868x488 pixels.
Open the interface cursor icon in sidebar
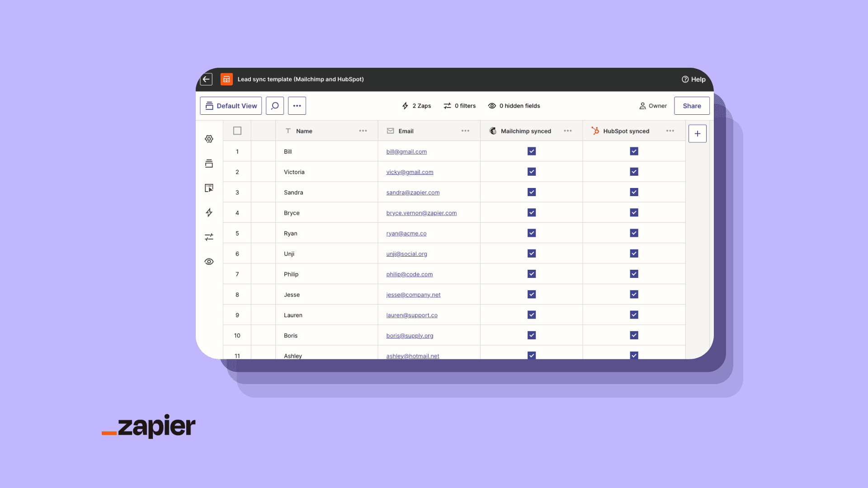pyautogui.click(x=209, y=188)
